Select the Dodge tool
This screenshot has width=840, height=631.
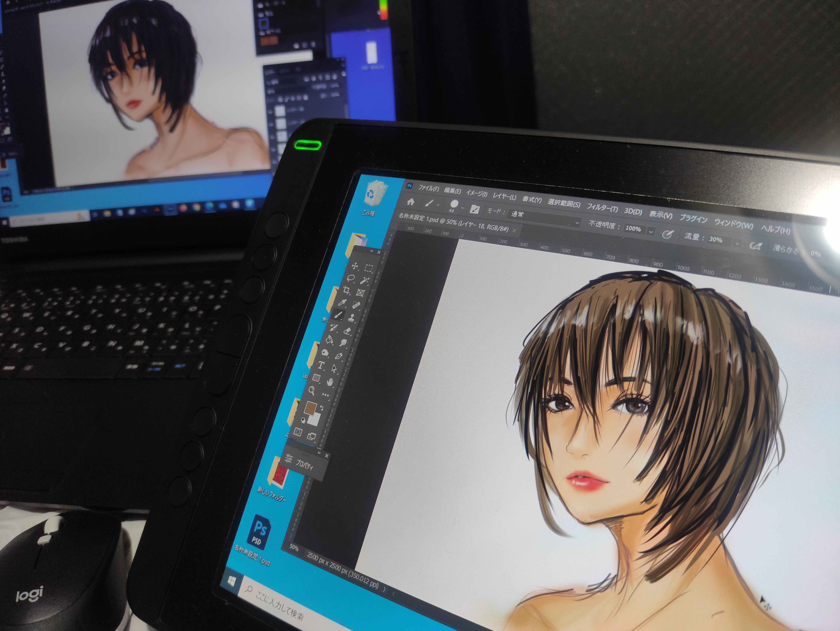pyautogui.click(x=325, y=353)
